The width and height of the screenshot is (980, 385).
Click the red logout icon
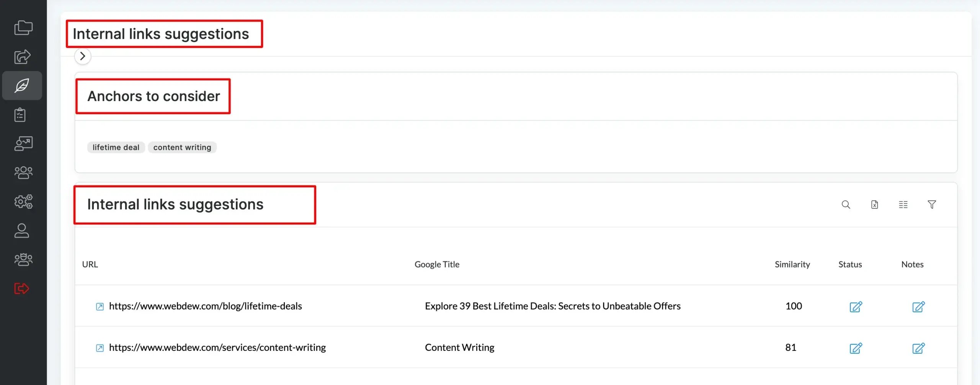21,288
